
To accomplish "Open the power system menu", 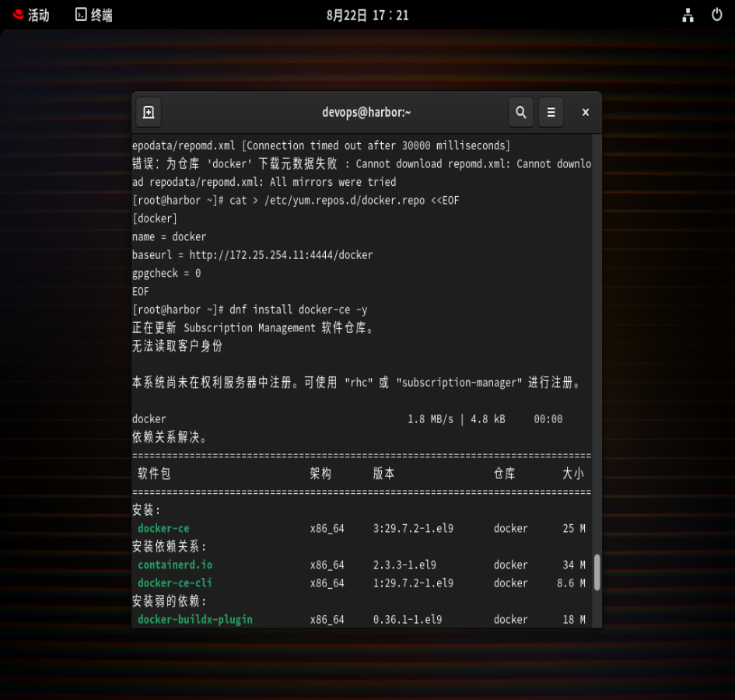I will click(716, 15).
